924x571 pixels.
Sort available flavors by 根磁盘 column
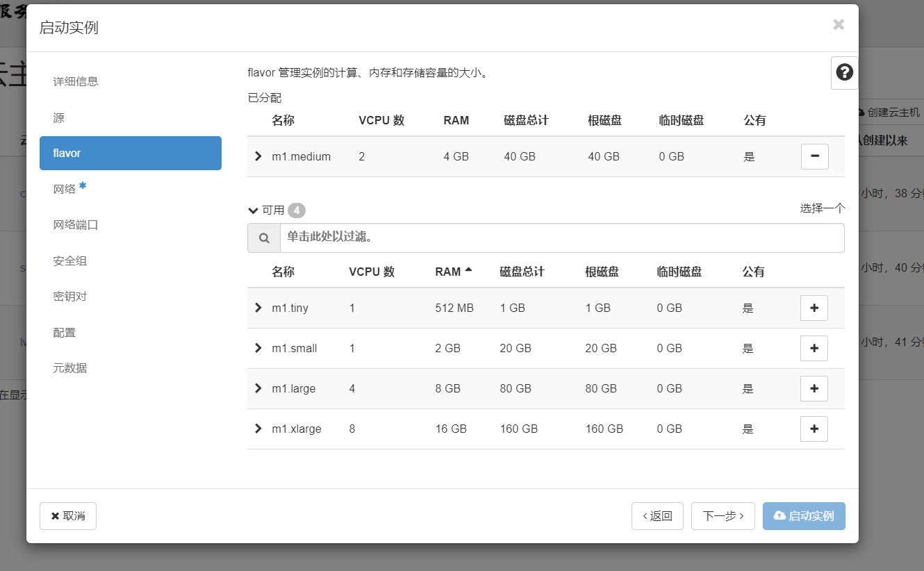click(602, 272)
